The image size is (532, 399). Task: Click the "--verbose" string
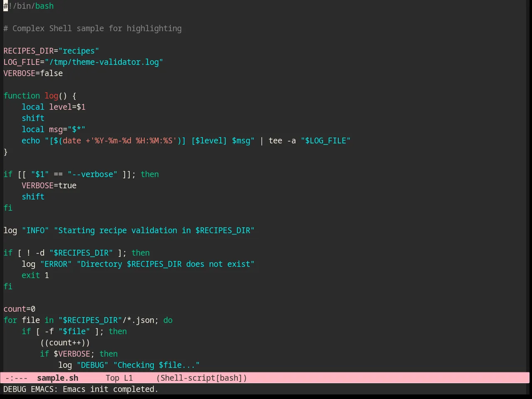point(93,174)
